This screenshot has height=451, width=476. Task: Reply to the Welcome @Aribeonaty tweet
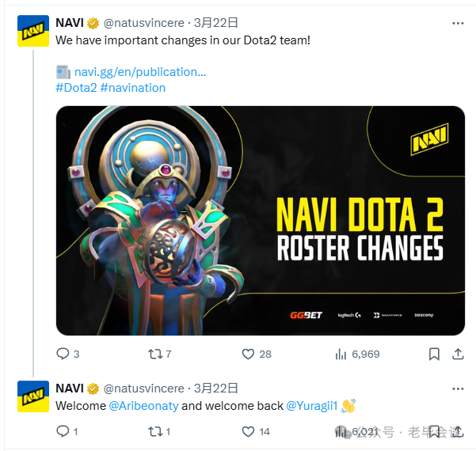tap(67, 431)
